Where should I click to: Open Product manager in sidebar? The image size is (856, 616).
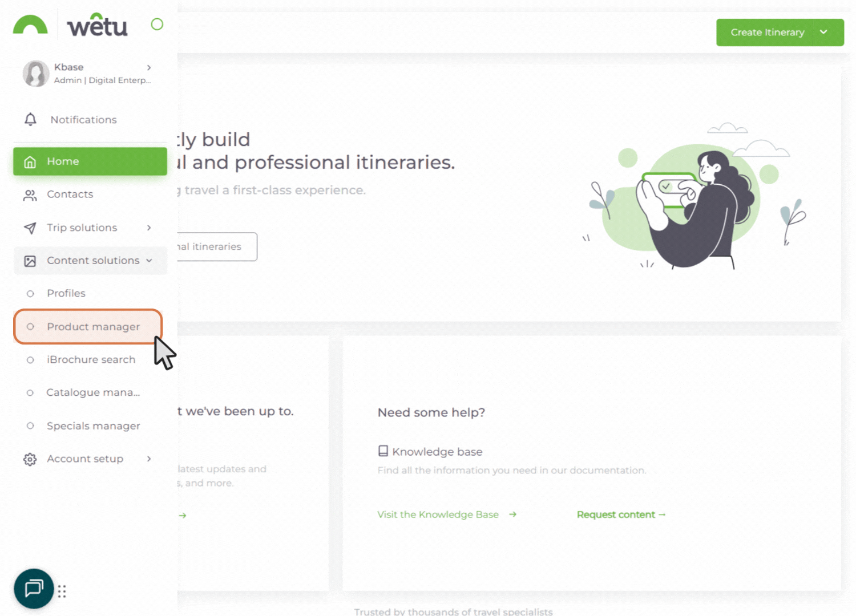[x=93, y=327]
